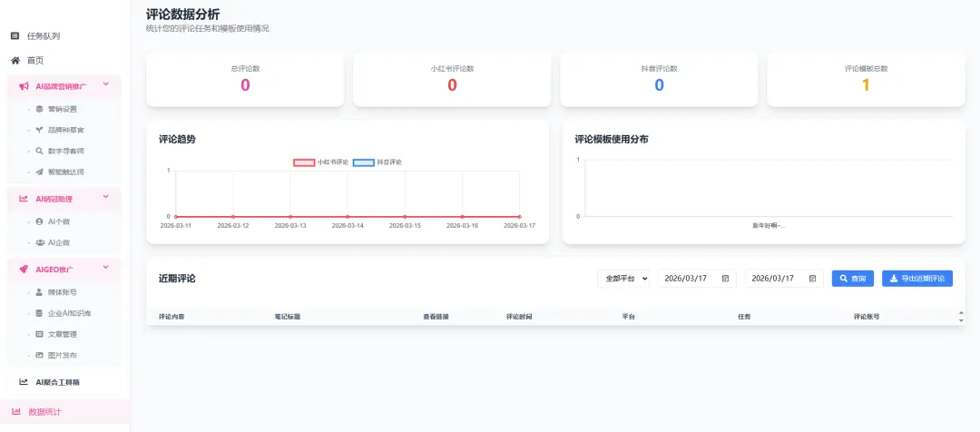The width and height of the screenshot is (980, 432).
Task: Click the 小红书评论数 stat card
Action: (452, 79)
